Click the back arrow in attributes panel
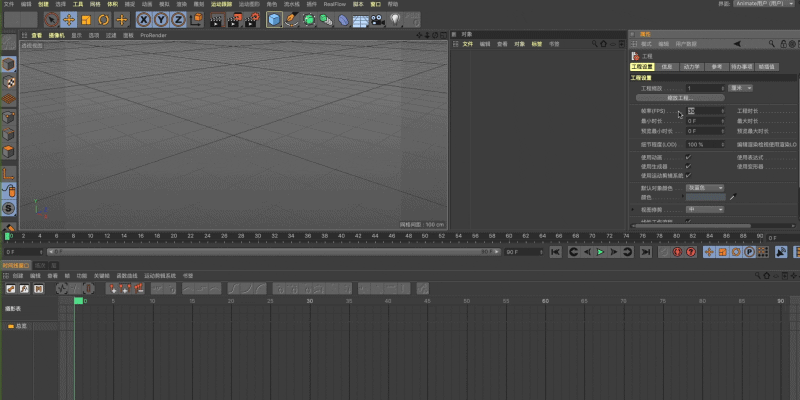This screenshot has height=400, width=800. [x=737, y=44]
